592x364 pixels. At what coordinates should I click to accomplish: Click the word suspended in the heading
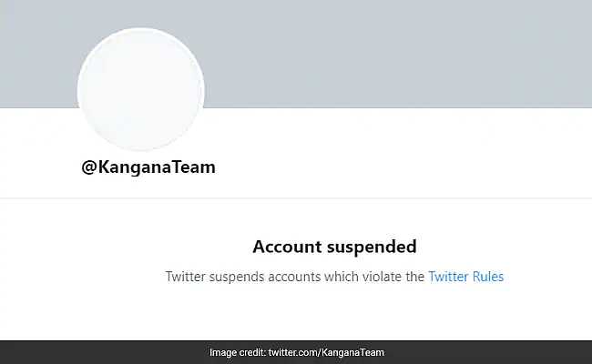pos(372,248)
